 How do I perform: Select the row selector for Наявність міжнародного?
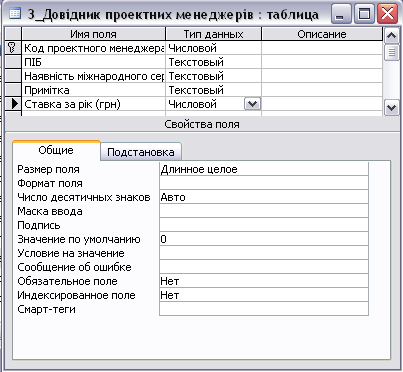click(13, 76)
